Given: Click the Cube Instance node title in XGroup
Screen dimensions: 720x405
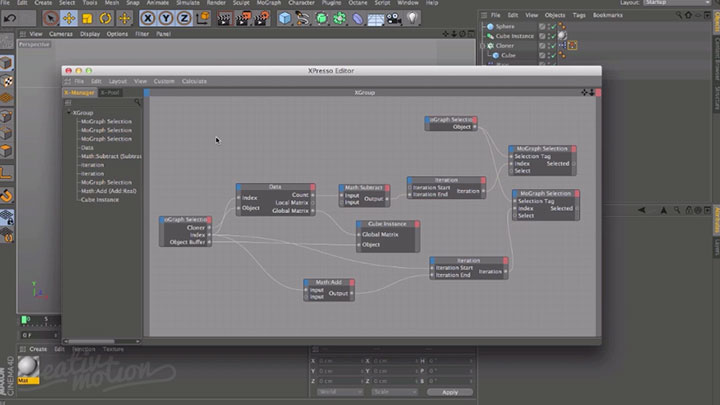Looking at the screenshot, I should [x=387, y=224].
